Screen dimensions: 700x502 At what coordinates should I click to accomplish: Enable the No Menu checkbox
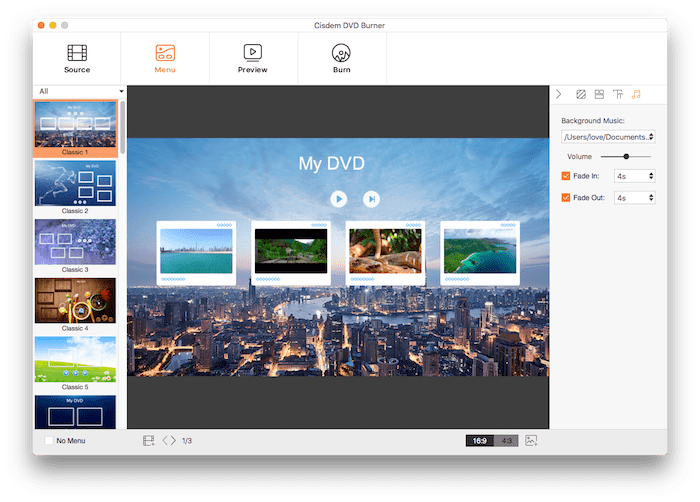click(49, 440)
